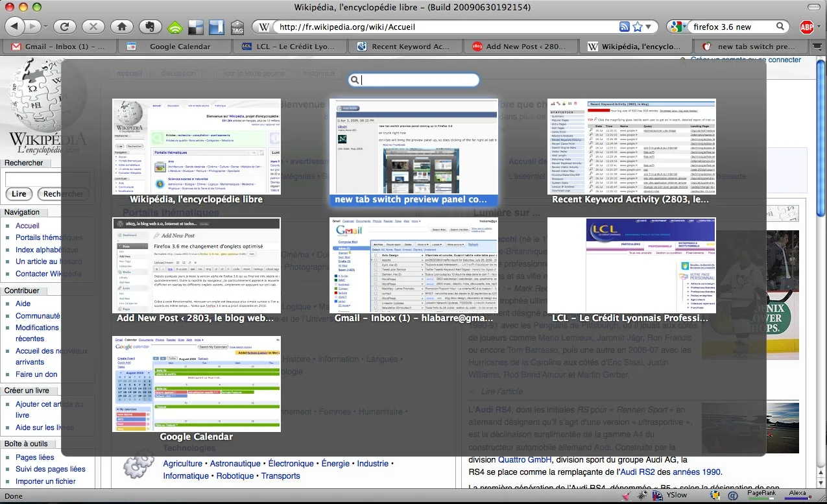Open the Accueil sidebar link
This screenshot has width=827, height=504.
click(x=28, y=226)
